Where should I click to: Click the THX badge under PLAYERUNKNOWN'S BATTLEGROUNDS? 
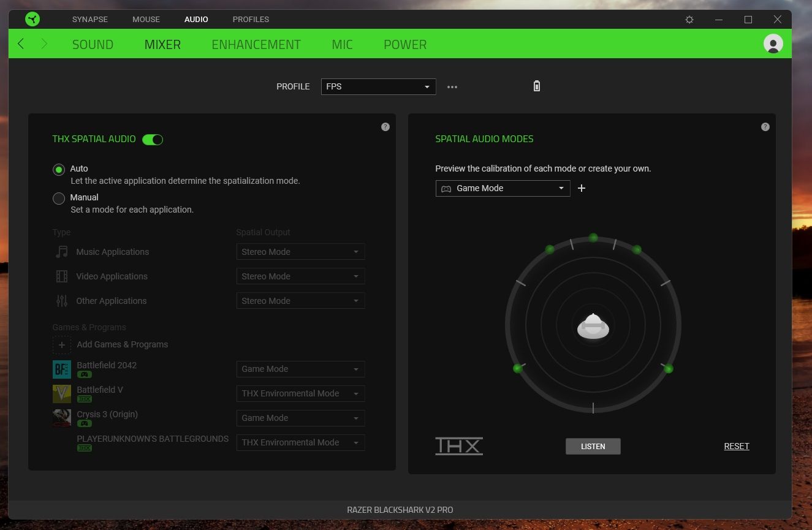[x=85, y=448]
